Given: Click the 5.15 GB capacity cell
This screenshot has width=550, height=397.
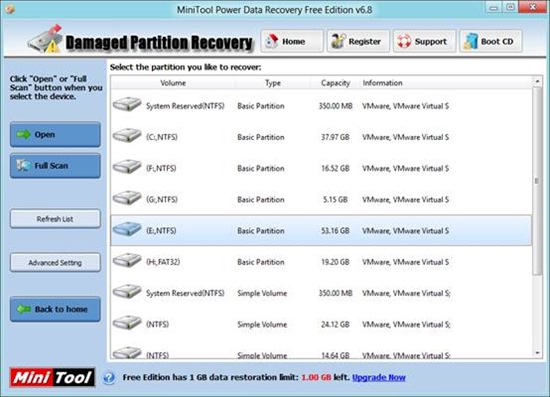Looking at the screenshot, I should point(335,200).
